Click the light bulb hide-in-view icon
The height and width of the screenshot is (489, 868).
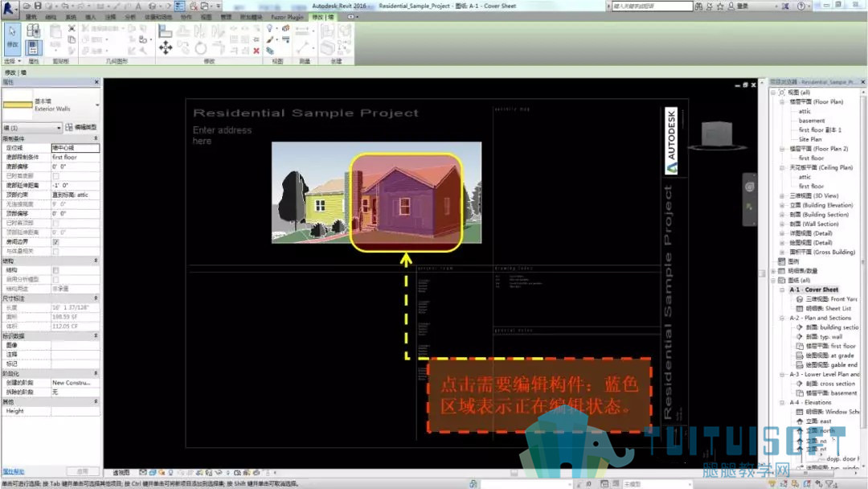pyautogui.click(x=269, y=28)
